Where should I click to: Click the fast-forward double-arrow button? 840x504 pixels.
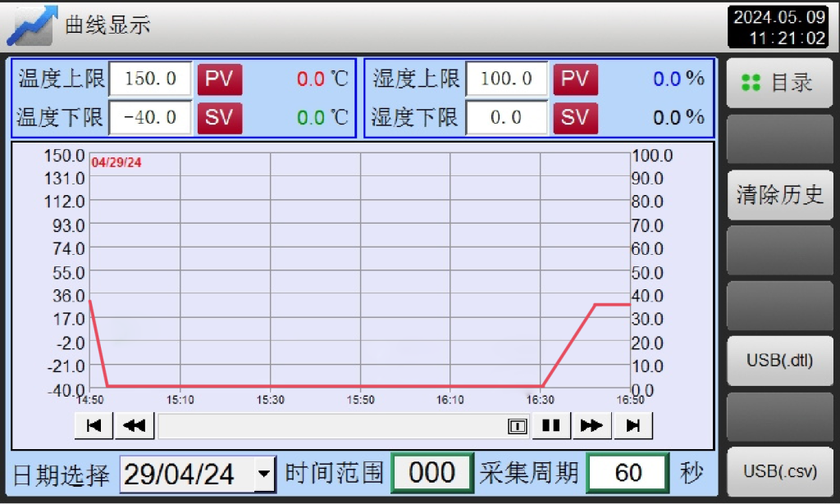(591, 425)
